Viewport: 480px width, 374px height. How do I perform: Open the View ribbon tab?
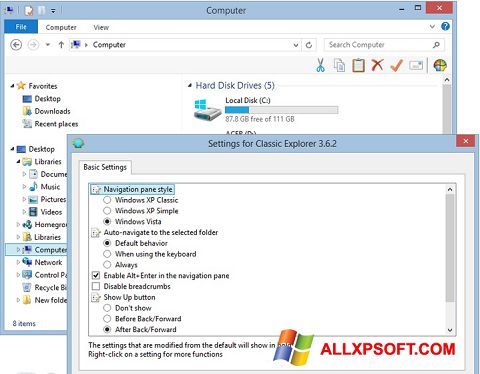click(x=101, y=27)
